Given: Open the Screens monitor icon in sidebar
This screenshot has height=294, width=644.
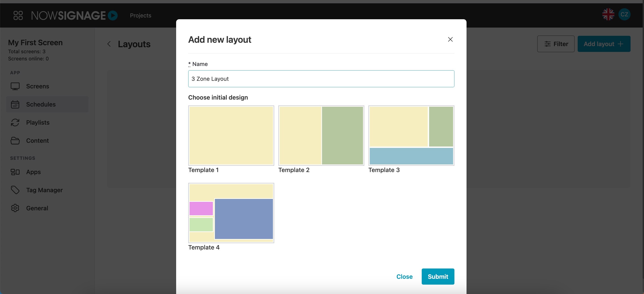Looking at the screenshot, I should pyautogui.click(x=15, y=86).
